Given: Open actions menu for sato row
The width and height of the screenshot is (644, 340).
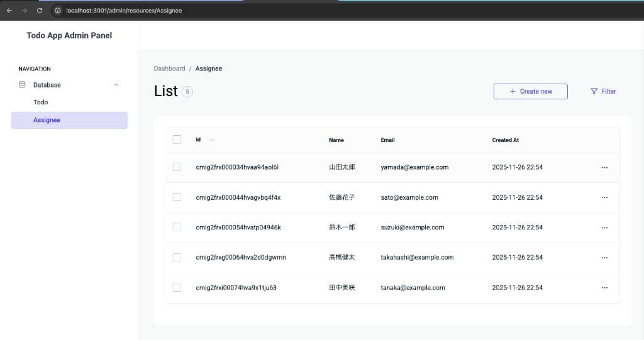Looking at the screenshot, I should [x=604, y=197].
